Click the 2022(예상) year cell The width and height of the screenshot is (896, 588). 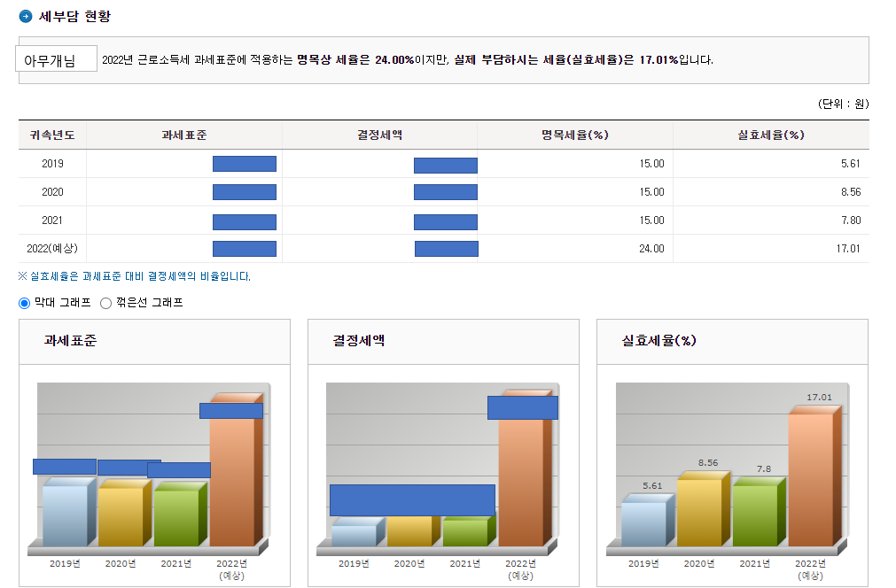coord(52,248)
